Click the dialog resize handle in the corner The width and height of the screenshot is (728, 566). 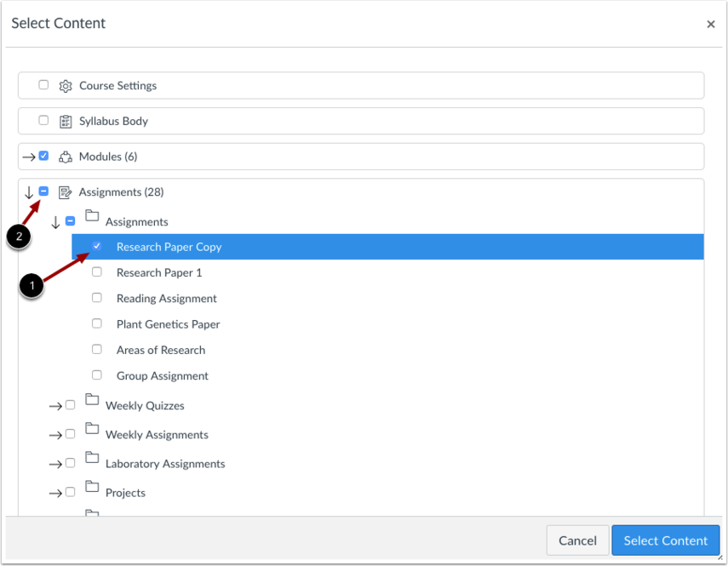pyautogui.click(x=720, y=558)
